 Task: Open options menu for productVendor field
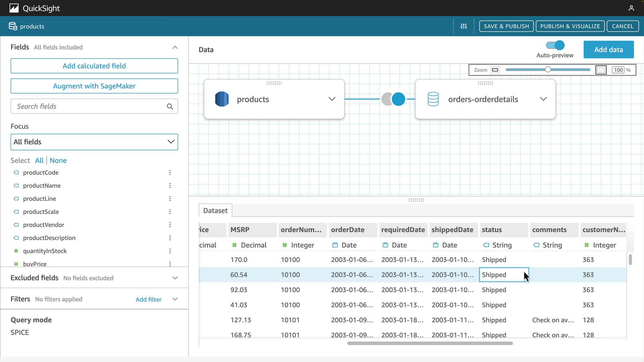tap(170, 225)
